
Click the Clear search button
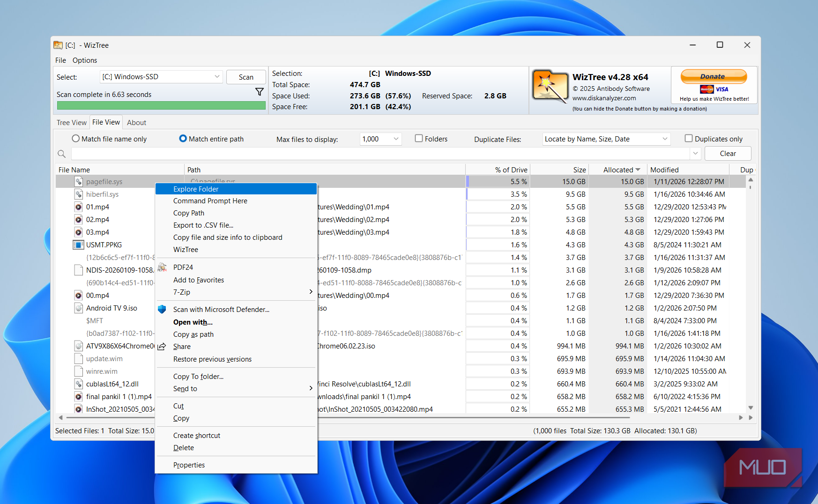[728, 154]
